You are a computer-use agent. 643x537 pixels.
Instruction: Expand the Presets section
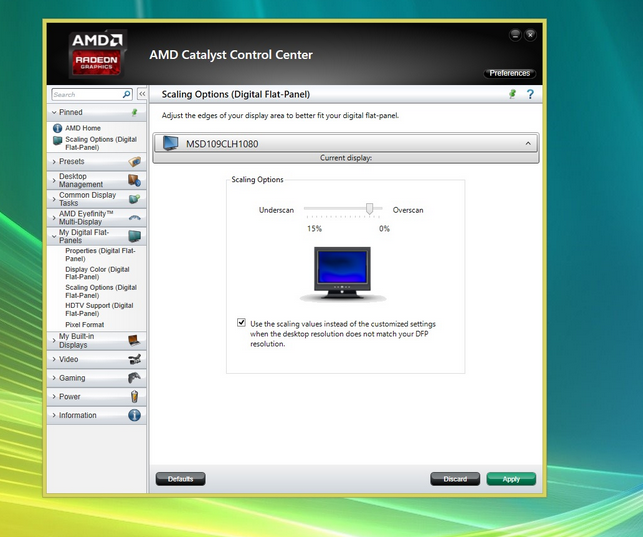(x=54, y=162)
